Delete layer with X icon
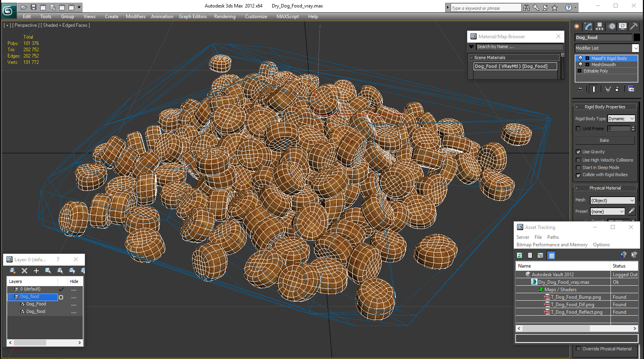 tap(24, 271)
